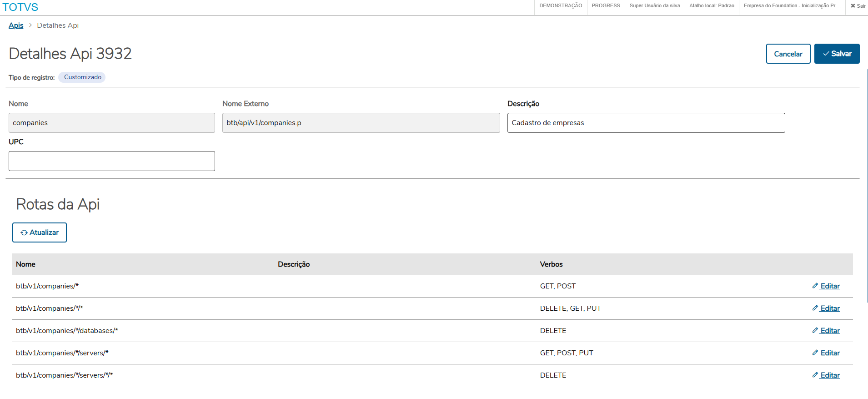
Task: Click the TOTVS logo
Action: (x=20, y=7)
